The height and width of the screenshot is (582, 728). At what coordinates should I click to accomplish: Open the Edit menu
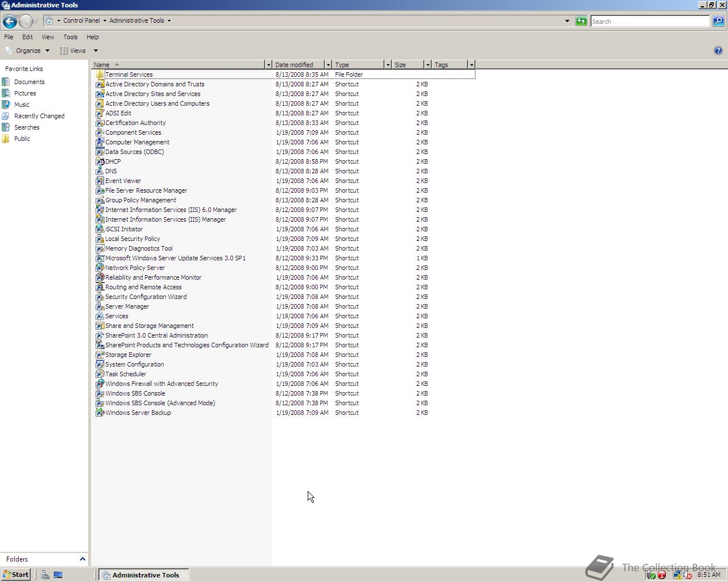coord(27,37)
